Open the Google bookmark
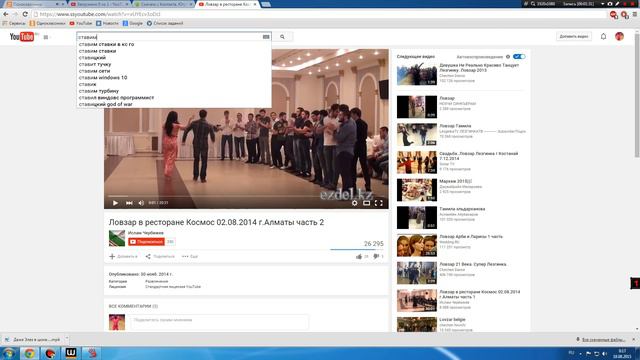640x360 pixels. click(x=133, y=24)
